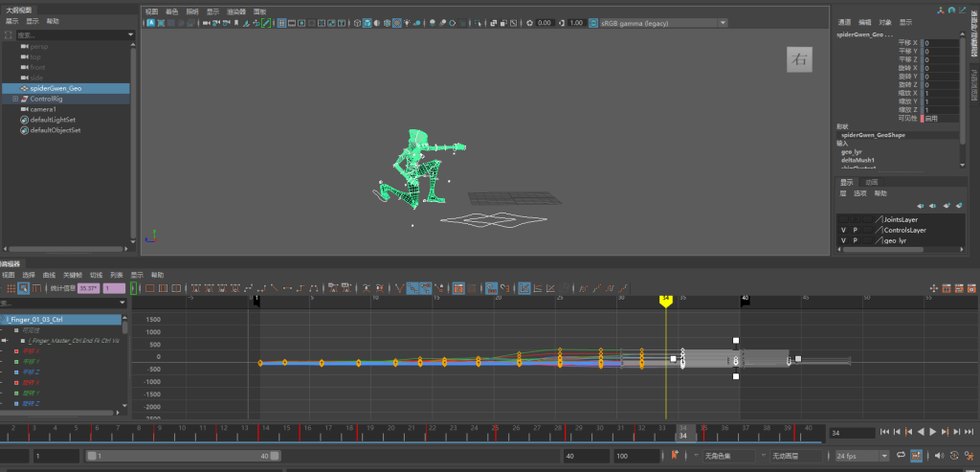
Task: Toggle visibility V of ControlsLayer
Action: pos(843,230)
